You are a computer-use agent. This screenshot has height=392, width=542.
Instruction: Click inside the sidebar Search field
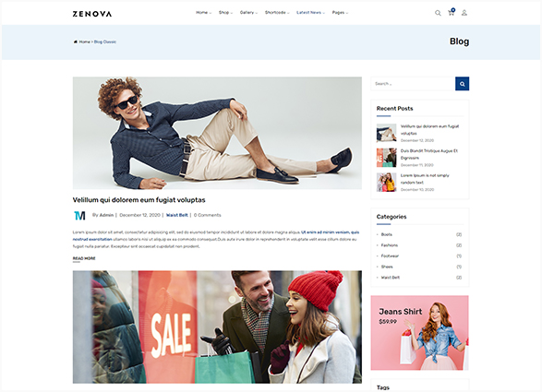(413, 84)
